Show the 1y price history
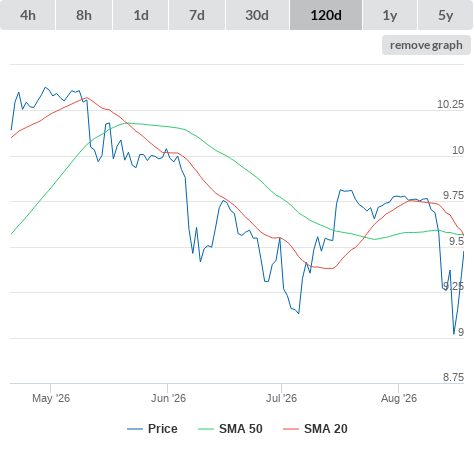The height and width of the screenshot is (455, 474). coord(390,15)
